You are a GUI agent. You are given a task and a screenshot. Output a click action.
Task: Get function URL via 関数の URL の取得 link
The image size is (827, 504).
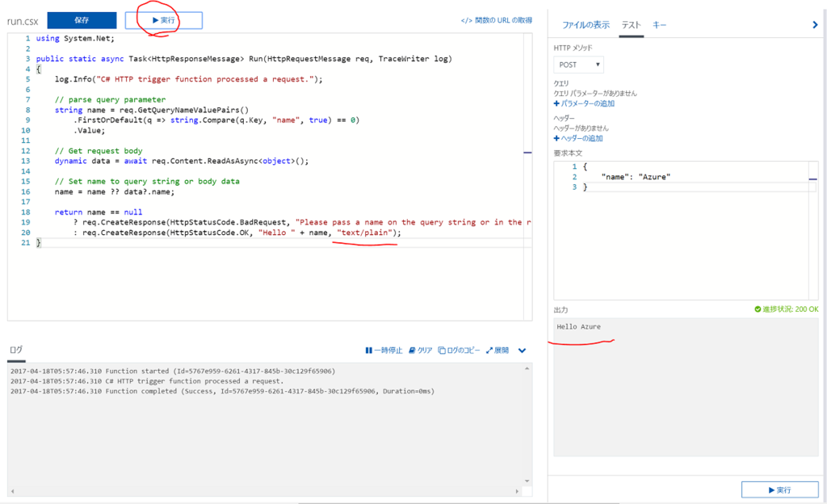(497, 20)
